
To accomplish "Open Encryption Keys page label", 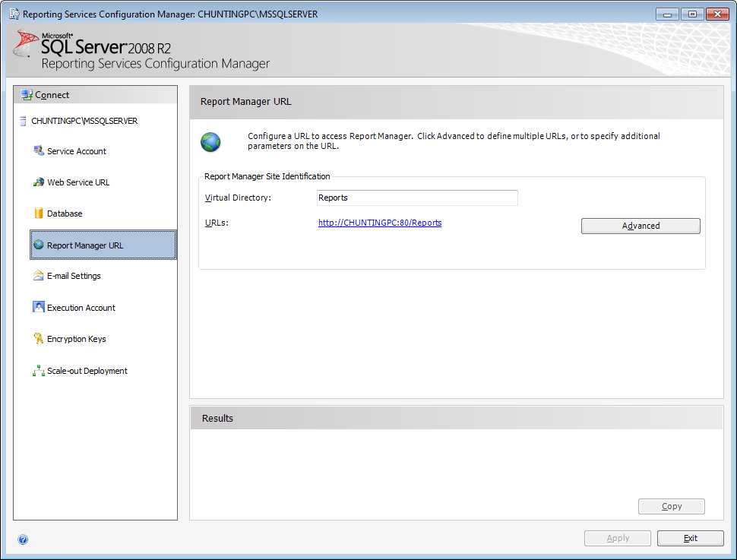I will coord(77,339).
